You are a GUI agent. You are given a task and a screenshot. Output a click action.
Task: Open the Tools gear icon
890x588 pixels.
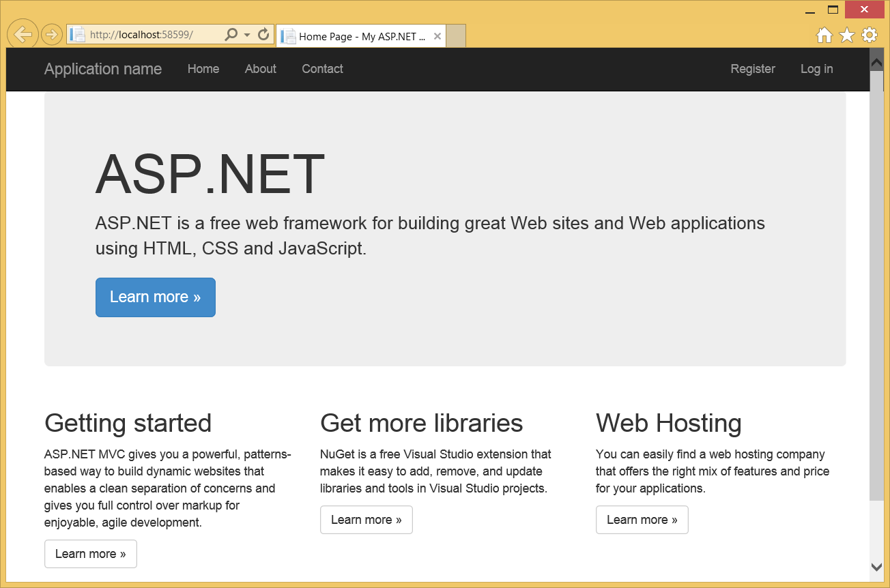coord(870,35)
